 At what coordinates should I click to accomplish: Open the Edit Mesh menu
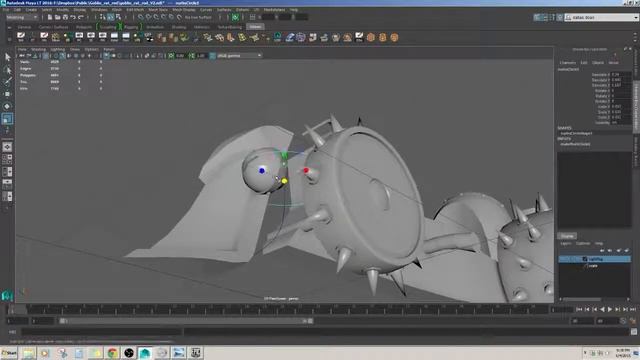pos(135,9)
